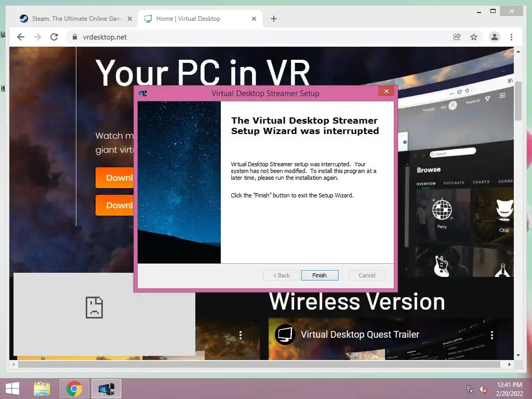Open Chrome's three-dot menu

click(511, 37)
